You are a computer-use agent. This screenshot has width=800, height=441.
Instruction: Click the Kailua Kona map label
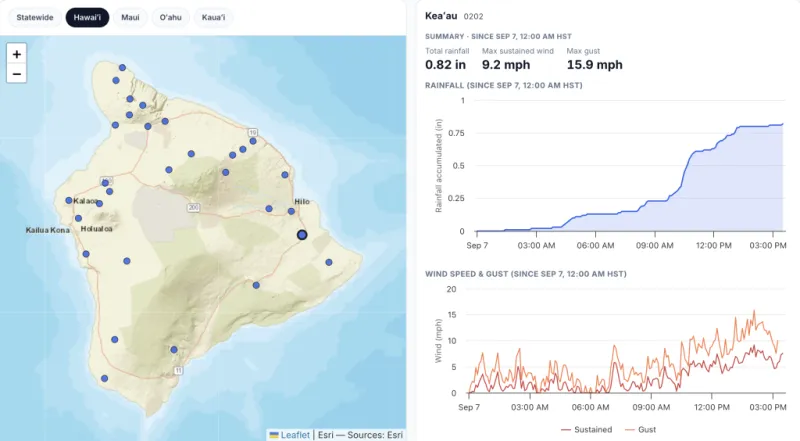click(47, 230)
